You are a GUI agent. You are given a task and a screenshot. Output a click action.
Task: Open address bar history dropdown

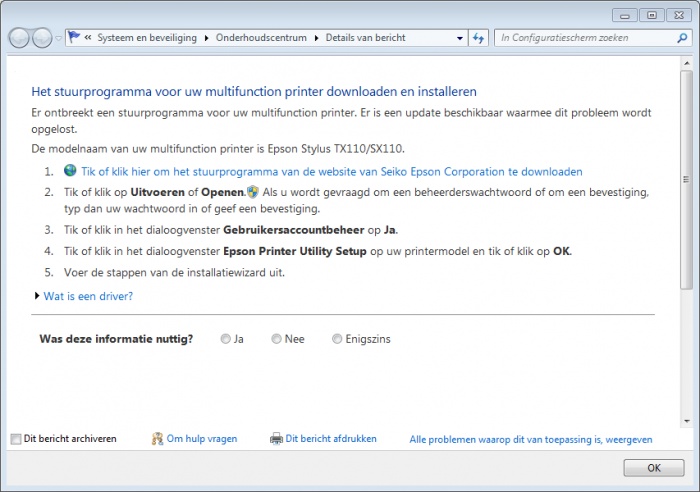460,38
